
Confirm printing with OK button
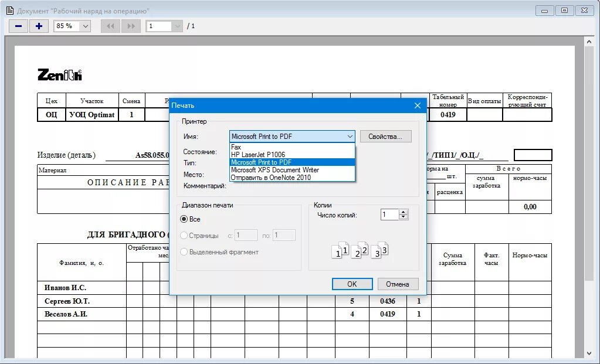352,284
